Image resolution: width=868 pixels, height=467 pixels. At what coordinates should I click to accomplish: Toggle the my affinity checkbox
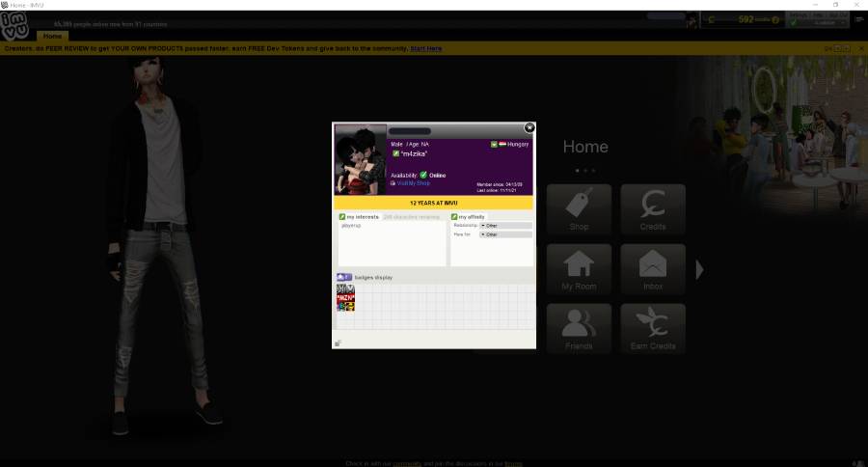(454, 216)
